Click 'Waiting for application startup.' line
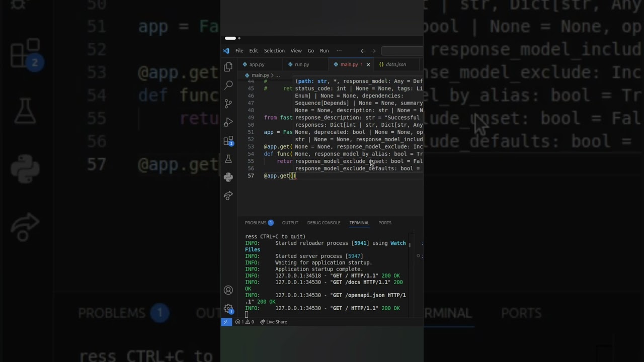The image size is (644, 362). click(324, 262)
